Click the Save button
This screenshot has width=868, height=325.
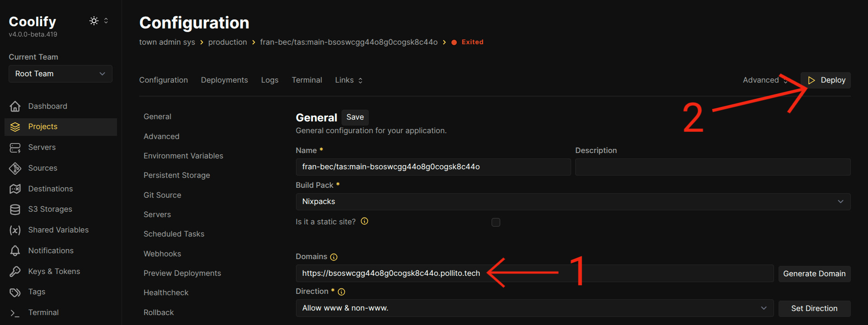click(x=355, y=117)
